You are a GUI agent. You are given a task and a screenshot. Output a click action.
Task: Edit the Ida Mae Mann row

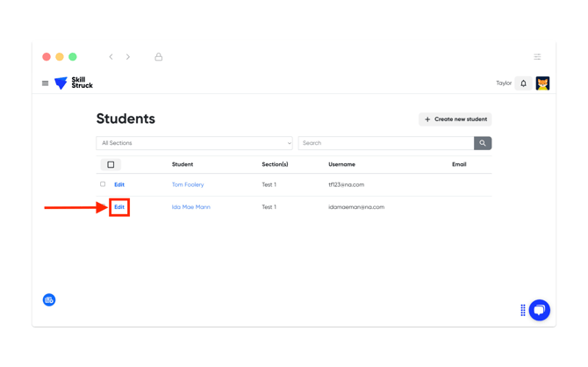pyautogui.click(x=119, y=207)
